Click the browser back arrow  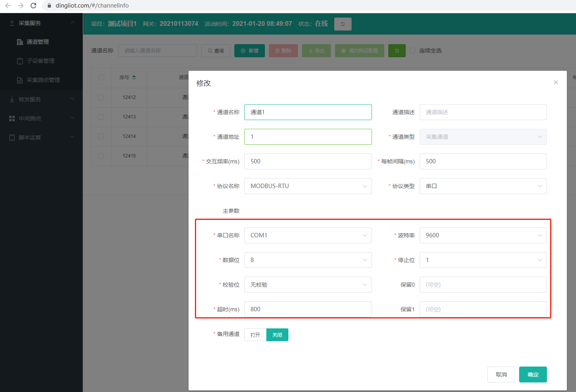[8, 6]
